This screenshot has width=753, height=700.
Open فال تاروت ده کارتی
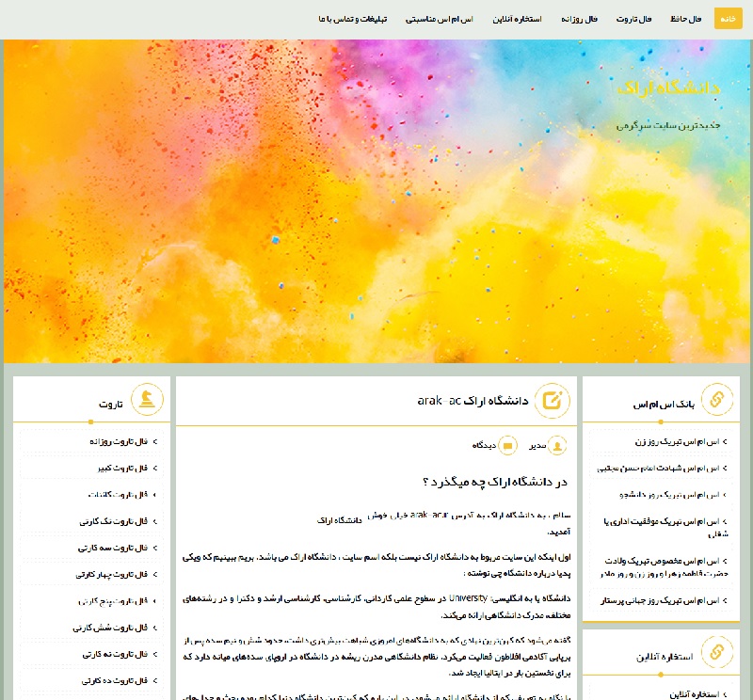pyautogui.click(x=114, y=681)
